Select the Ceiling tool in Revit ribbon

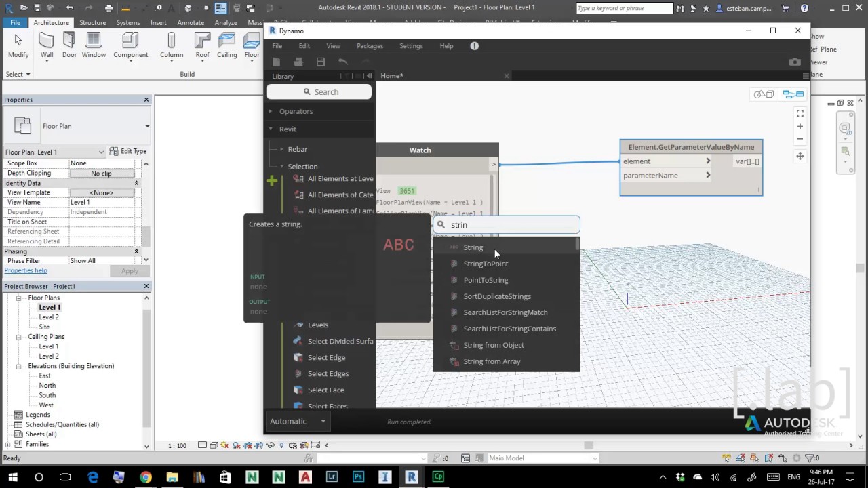tap(226, 45)
